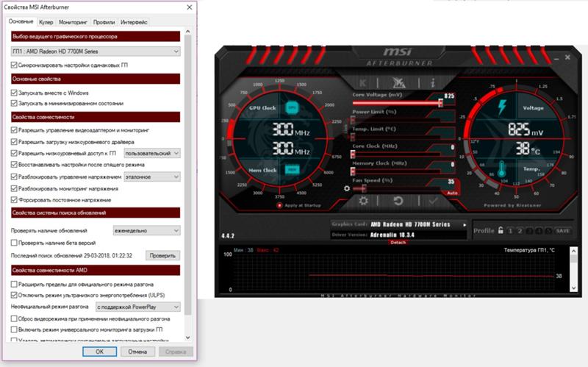Switch to the Кулер tab
Screen dimensions: 588x367
click(46, 22)
